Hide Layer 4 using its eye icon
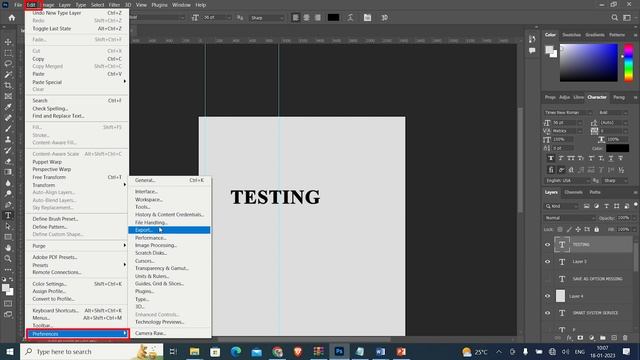The width and height of the screenshot is (640, 360). pyautogui.click(x=548, y=296)
